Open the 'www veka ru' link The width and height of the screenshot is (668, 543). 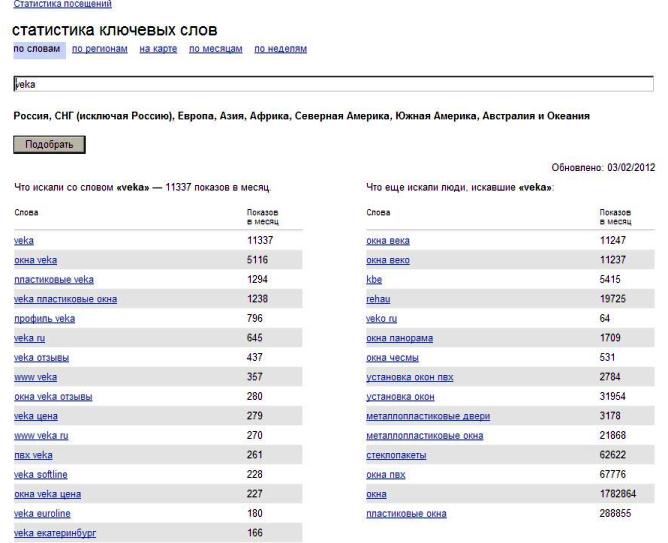(x=41, y=436)
